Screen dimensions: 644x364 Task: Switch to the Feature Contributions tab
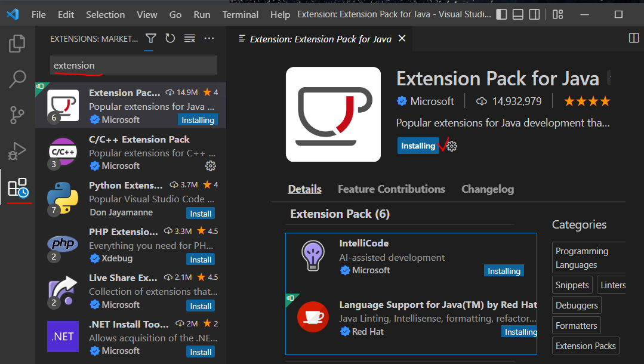(x=392, y=189)
